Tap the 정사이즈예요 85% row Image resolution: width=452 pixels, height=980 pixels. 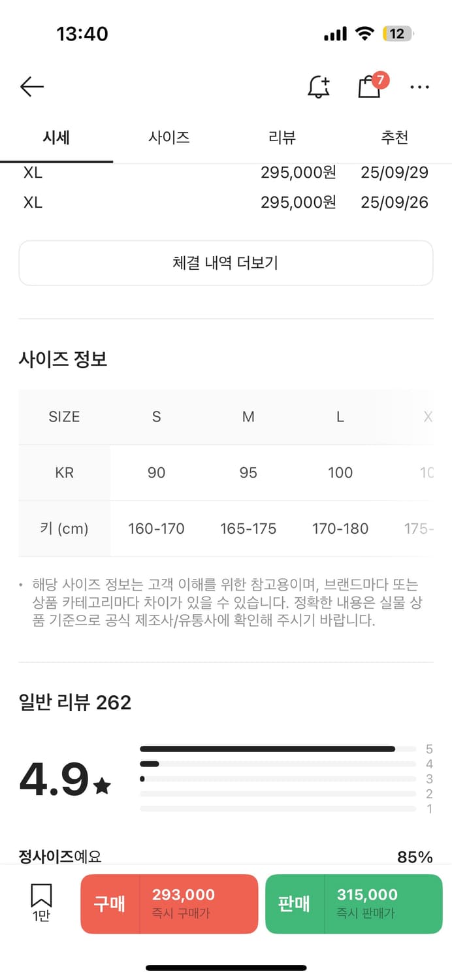point(226,856)
